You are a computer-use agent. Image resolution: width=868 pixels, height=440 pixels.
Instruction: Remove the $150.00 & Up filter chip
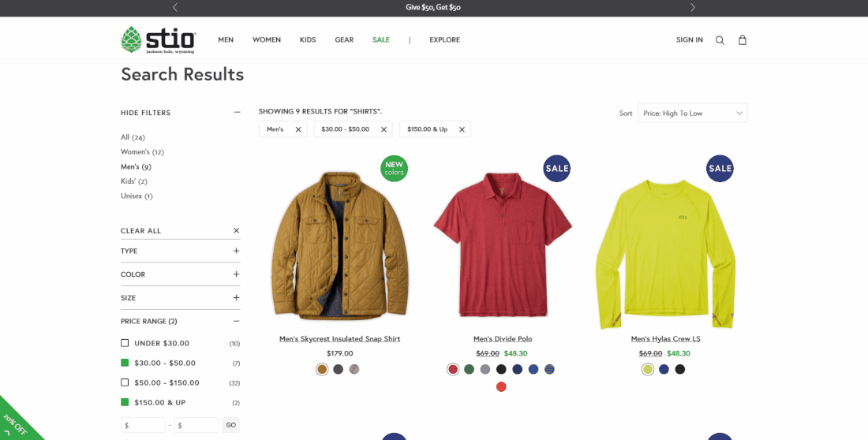462,129
